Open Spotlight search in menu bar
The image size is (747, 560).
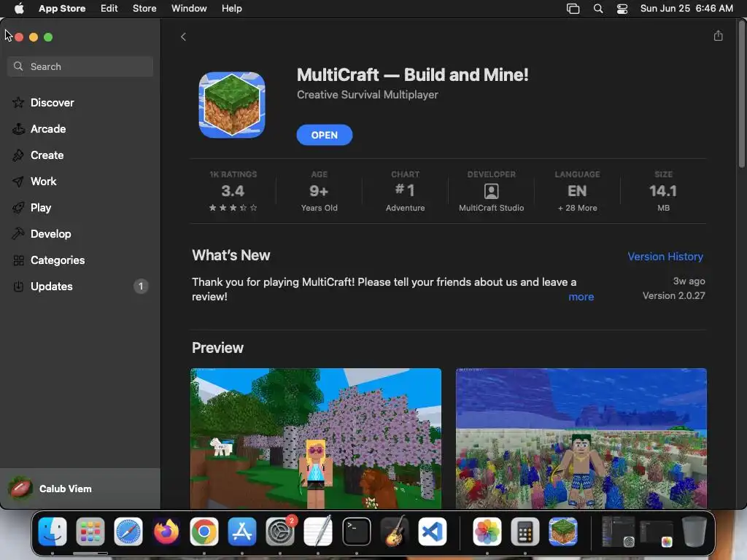point(598,8)
